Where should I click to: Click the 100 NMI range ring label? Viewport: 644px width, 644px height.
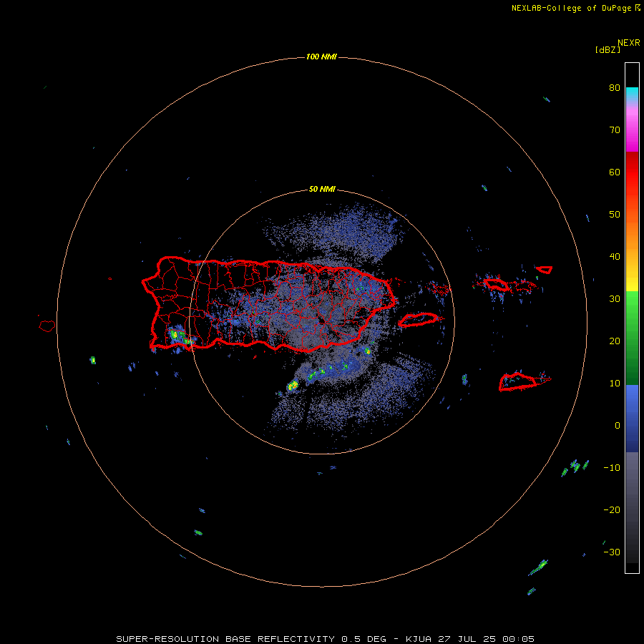click(321, 57)
